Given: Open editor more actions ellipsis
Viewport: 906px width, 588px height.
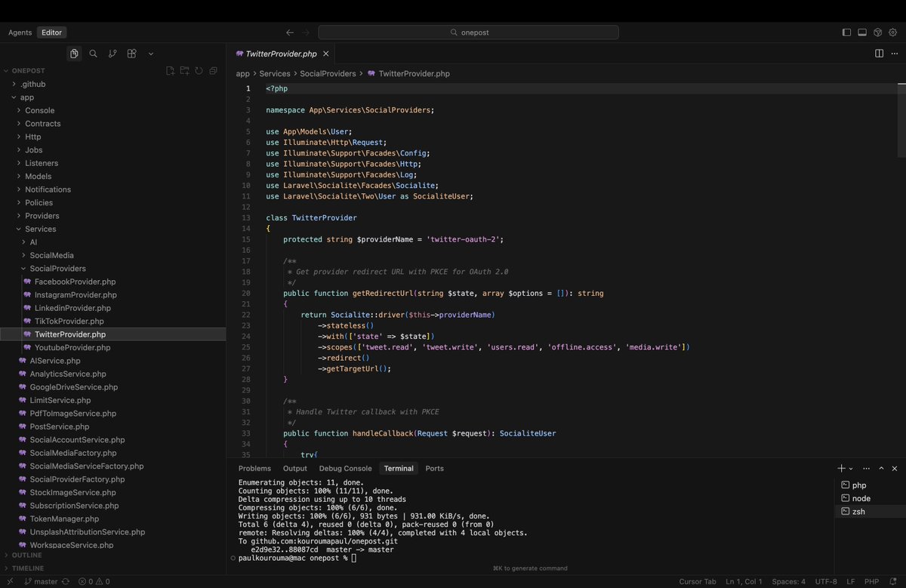Looking at the screenshot, I should [x=895, y=54].
